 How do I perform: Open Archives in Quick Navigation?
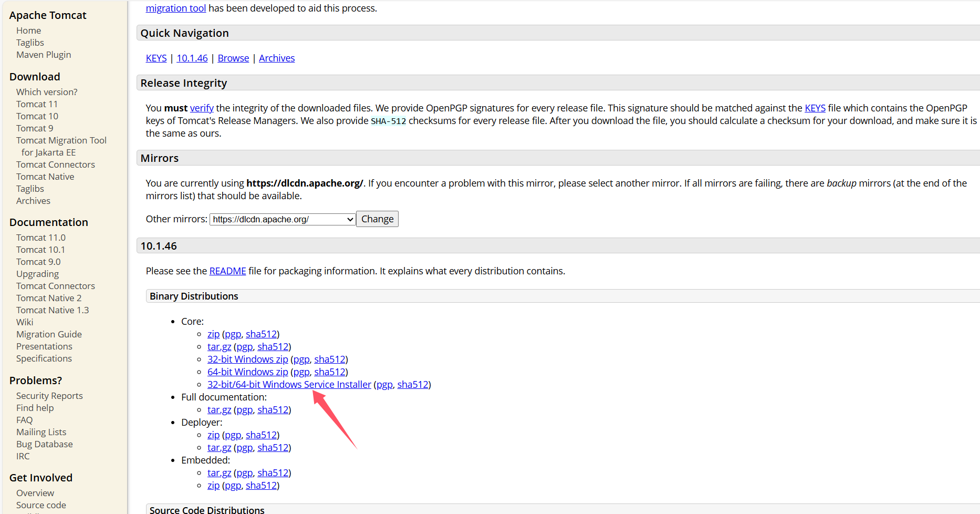point(276,58)
